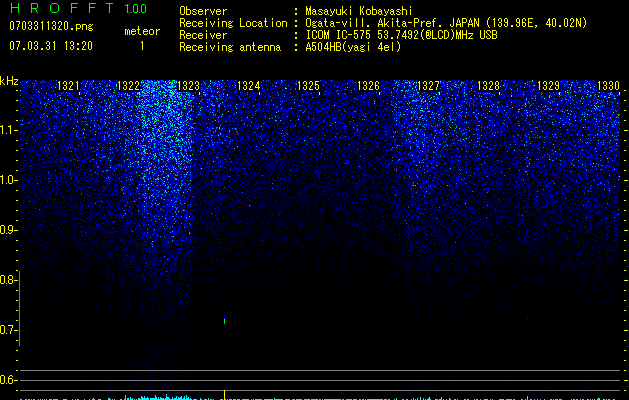Click time marker 1328
Screen dimensions: 629x400
tap(489, 85)
